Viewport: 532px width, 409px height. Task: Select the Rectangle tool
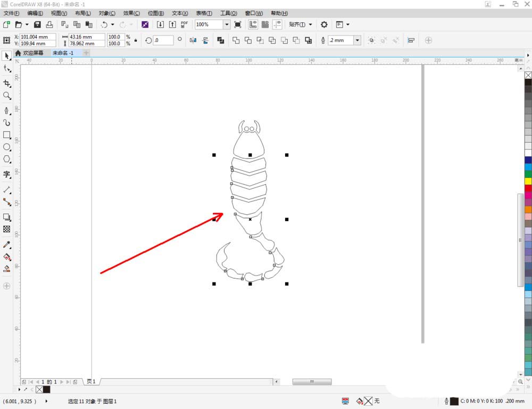click(6, 135)
